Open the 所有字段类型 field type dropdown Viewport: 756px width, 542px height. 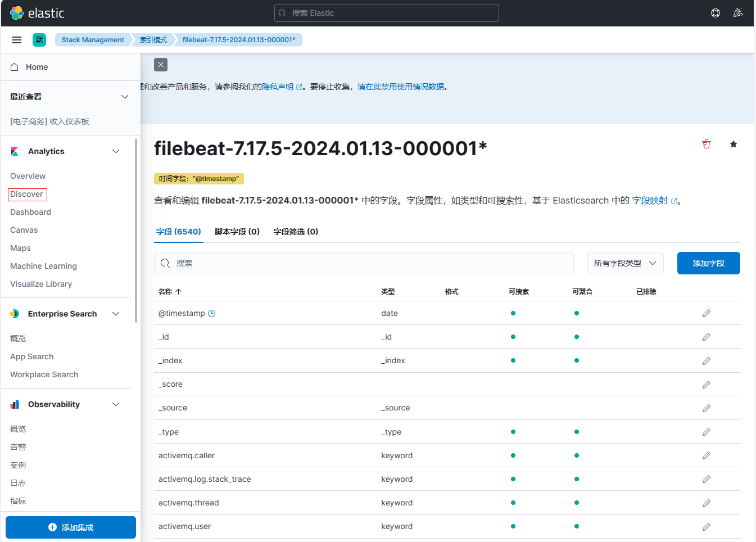[625, 263]
